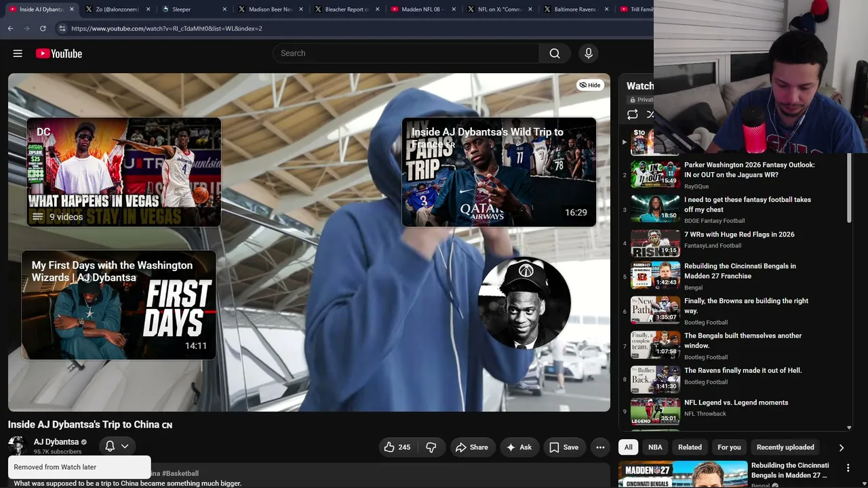Reload the page in the browser
Viewport: 868px width, 488px height.
pos(43,28)
